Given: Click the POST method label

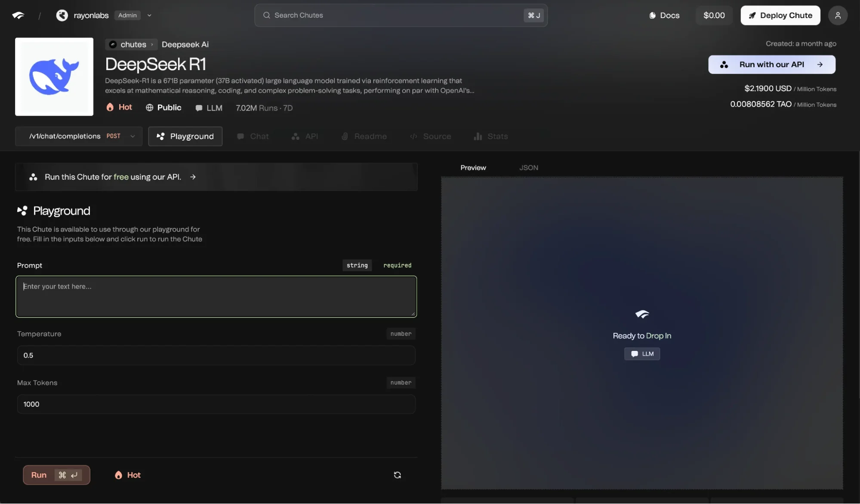Looking at the screenshot, I should (x=113, y=136).
